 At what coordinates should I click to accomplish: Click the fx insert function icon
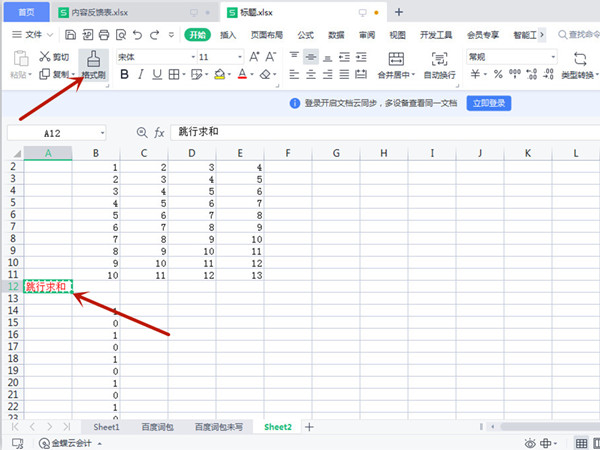click(x=159, y=132)
